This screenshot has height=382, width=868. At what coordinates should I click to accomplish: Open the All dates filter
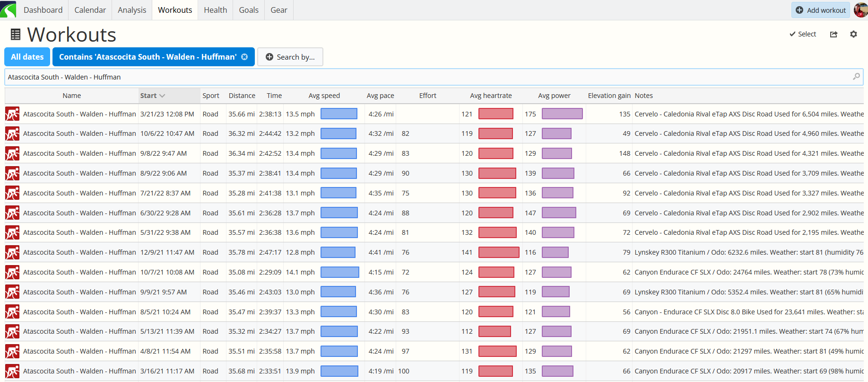[x=27, y=57]
